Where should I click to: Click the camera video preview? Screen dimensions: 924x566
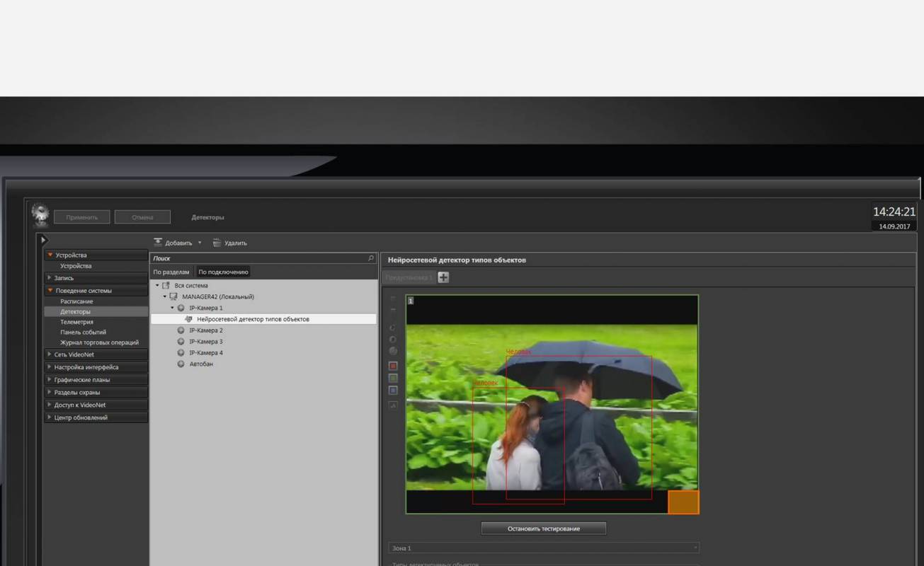pos(552,404)
